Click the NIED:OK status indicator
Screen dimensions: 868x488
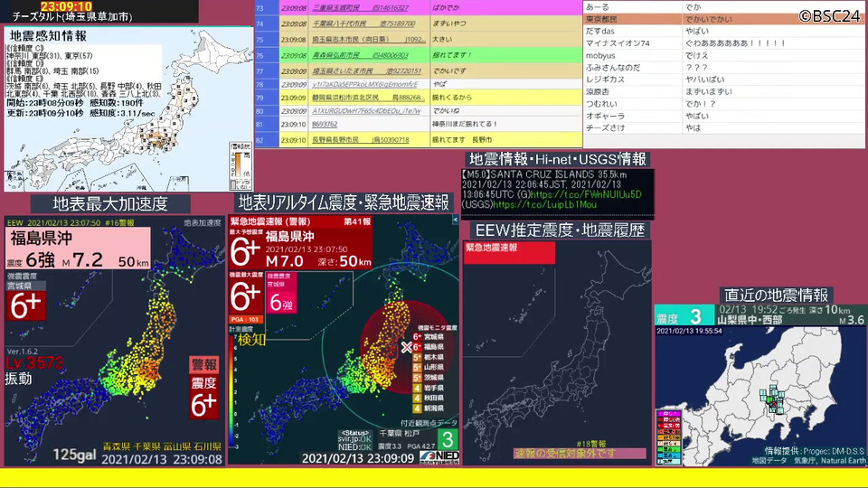[x=354, y=446]
